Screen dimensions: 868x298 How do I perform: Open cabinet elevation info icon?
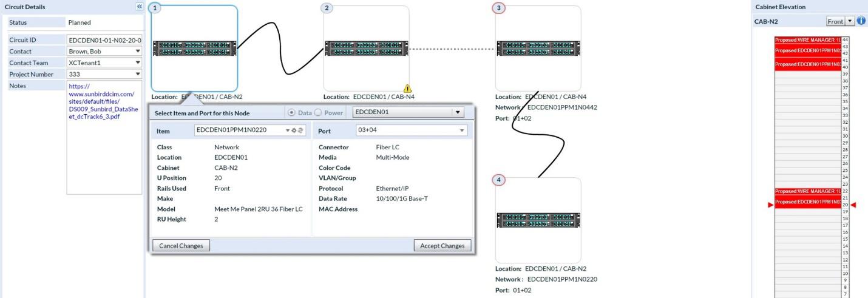pyautogui.click(x=861, y=21)
